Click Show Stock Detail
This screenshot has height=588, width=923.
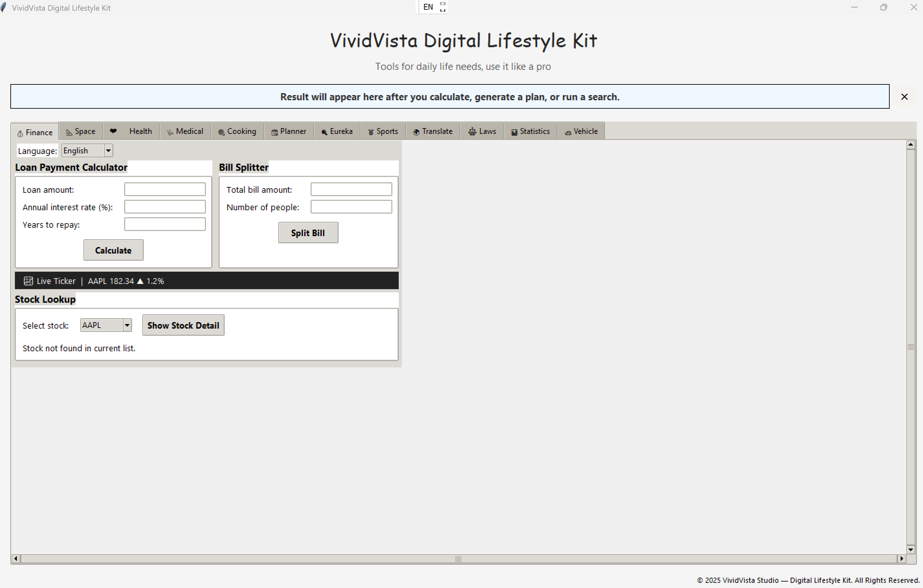[183, 325]
